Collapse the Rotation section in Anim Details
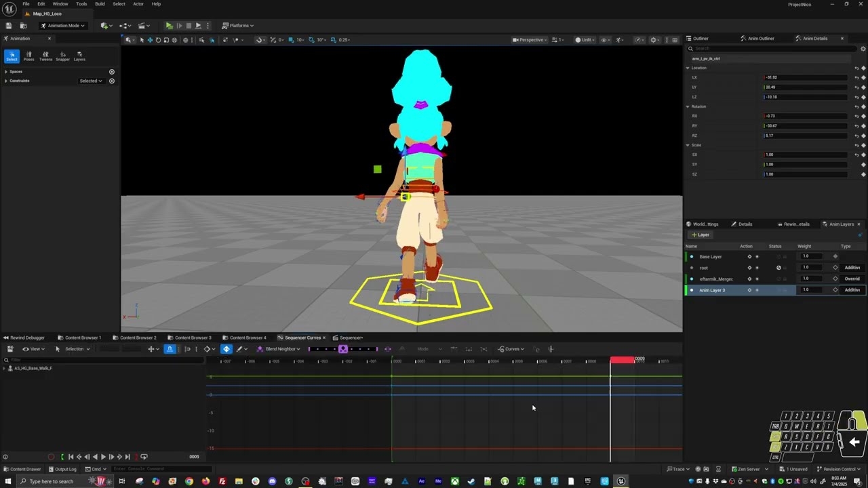This screenshot has width=868, height=488. pos(688,106)
